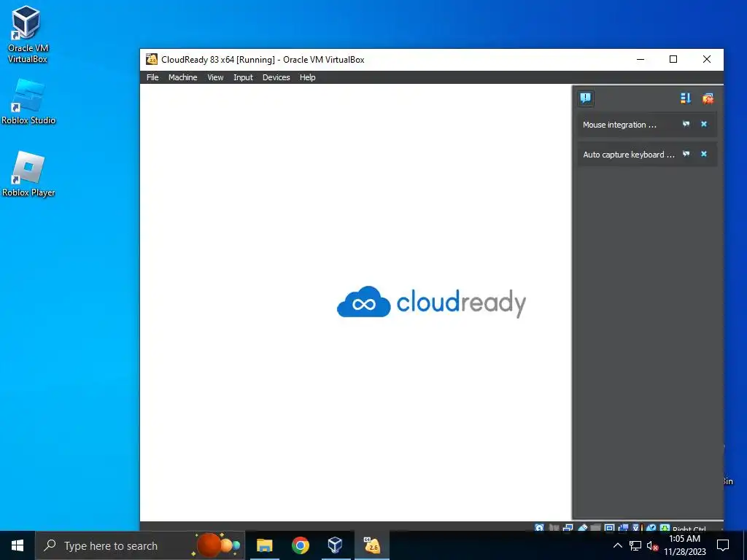
Task: Click the delete all notifications icon
Action: coord(708,98)
